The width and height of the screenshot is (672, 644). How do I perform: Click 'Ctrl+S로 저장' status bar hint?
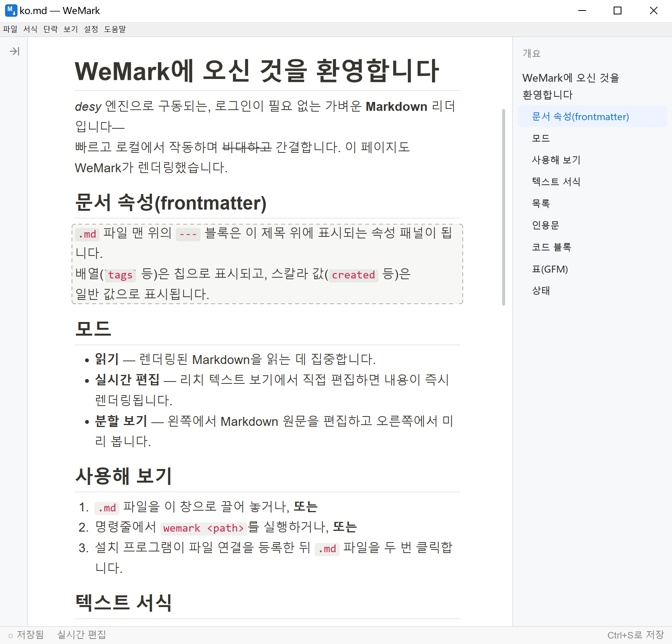[x=635, y=635]
